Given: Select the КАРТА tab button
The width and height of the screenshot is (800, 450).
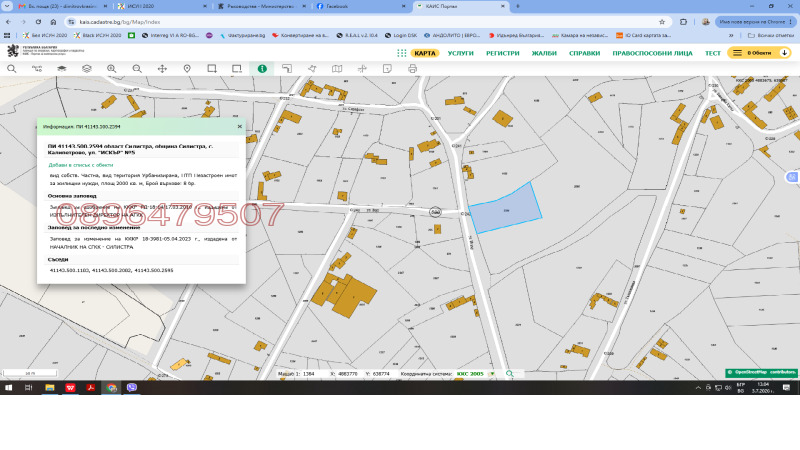Looking at the screenshot, I should [x=424, y=53].
